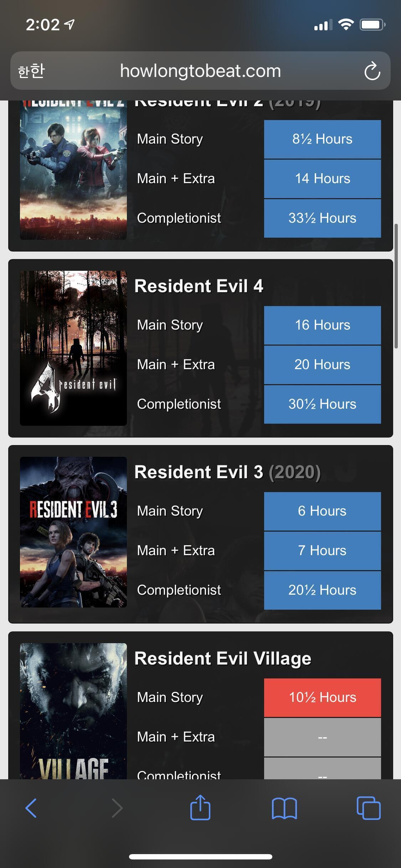The image size is (401, 868).
Task: Tap the Safari back arrow
Action: coord(31,808)
